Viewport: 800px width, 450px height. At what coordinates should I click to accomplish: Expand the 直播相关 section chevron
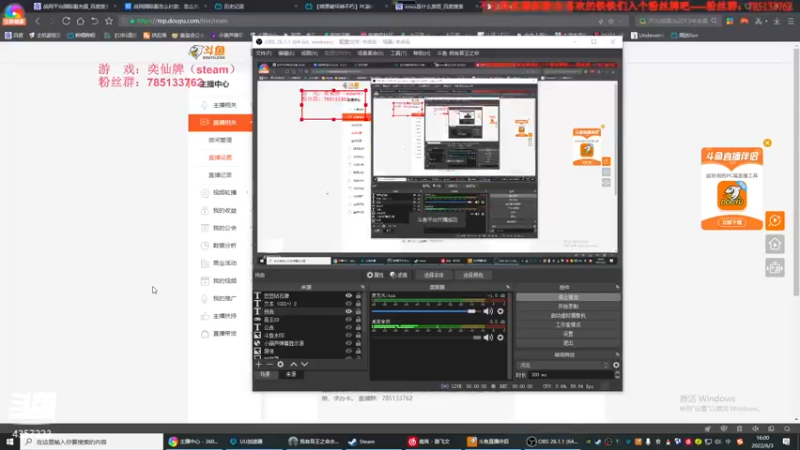click(x=251, y=122)
